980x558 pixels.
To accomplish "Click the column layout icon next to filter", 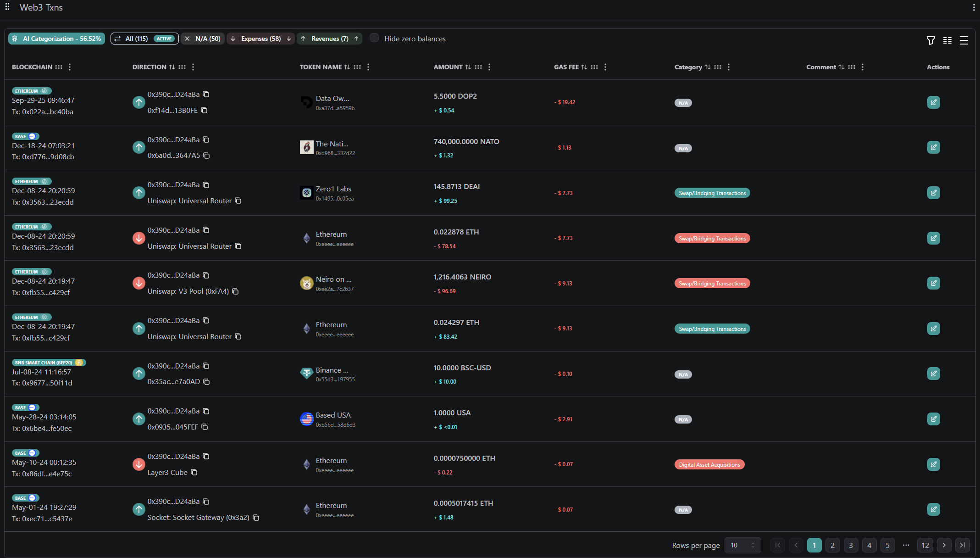I will pyautogui.click(x=947, y=41).
